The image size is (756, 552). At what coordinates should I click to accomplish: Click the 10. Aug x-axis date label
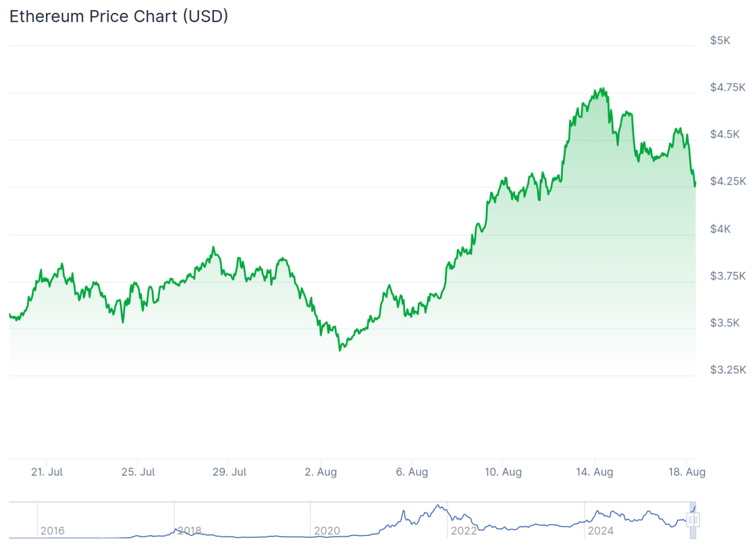(503, 472)
